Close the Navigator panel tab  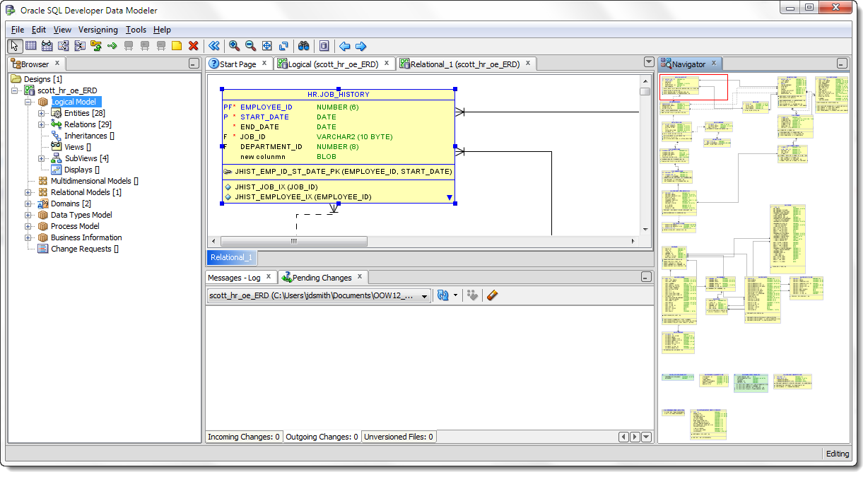pyautogui.click(x=713, y=64)
